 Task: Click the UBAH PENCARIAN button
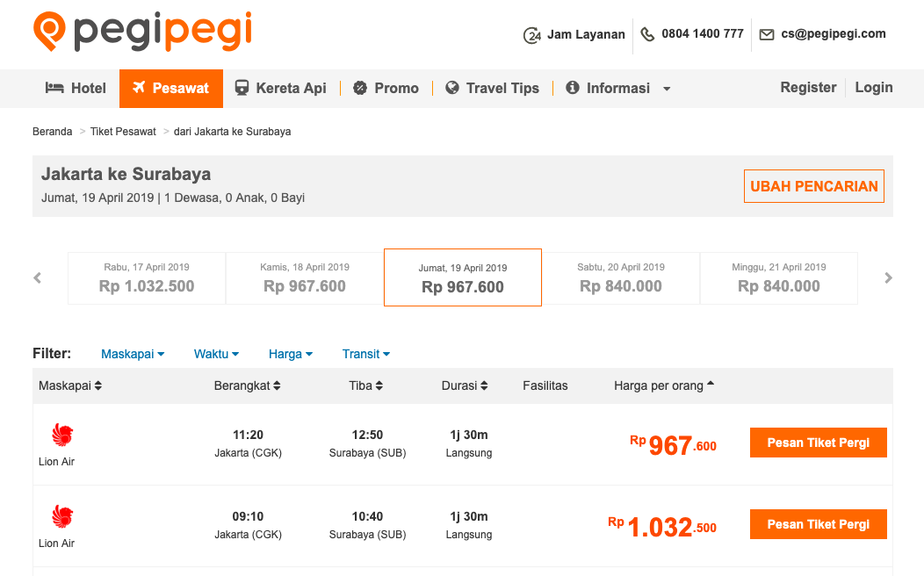(x=814, y=186)
